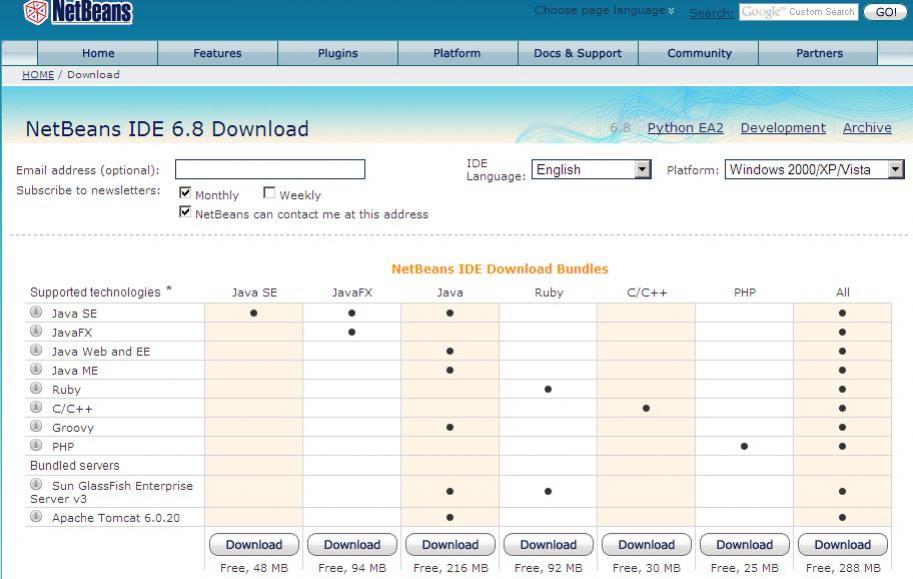
Task: Open the Docs & Support tab
Action: coord(578,53)
